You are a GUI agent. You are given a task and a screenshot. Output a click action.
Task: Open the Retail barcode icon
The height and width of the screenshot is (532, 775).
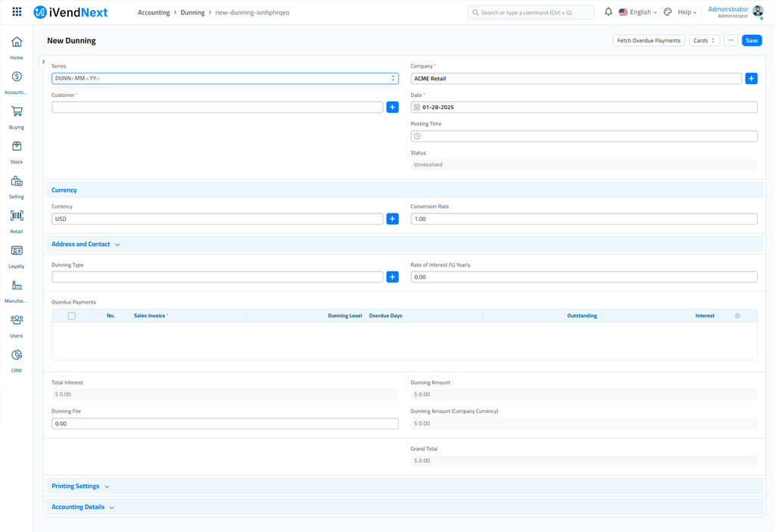click(17, 216)
